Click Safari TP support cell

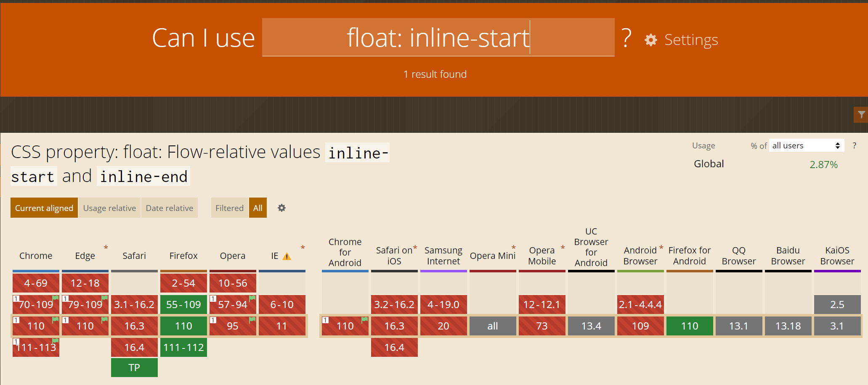(134, 367)
